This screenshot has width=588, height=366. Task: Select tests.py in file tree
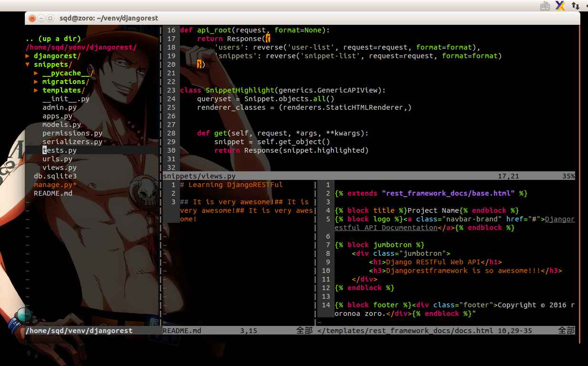(60, 150)
